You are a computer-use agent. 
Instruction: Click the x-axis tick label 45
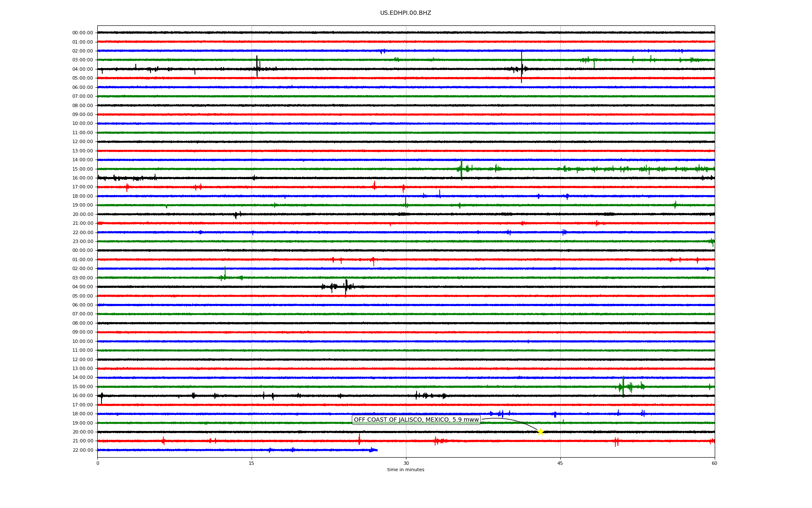[x=560, y=463]
